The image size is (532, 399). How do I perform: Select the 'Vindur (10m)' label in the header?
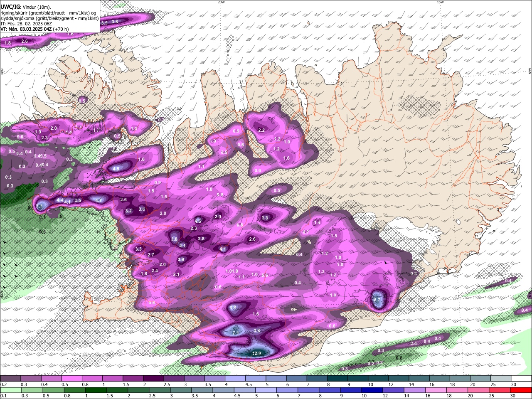pyautogui.click(x=37, y=7)
